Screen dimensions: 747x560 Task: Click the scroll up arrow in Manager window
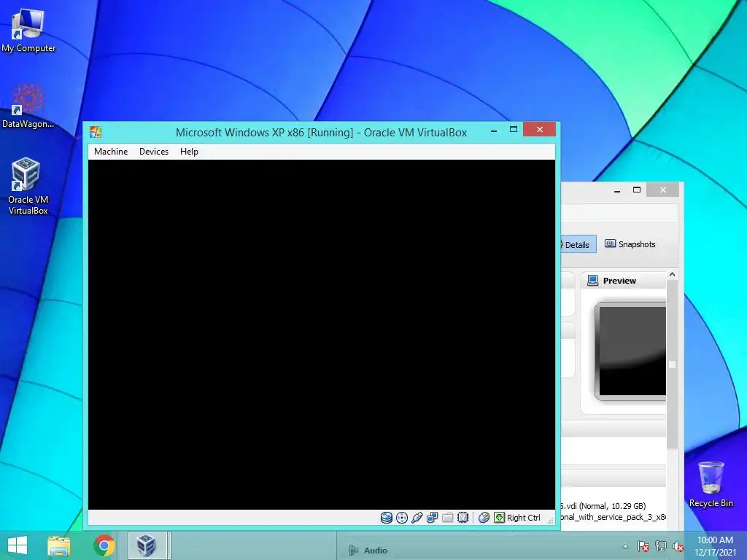(672, 275)
